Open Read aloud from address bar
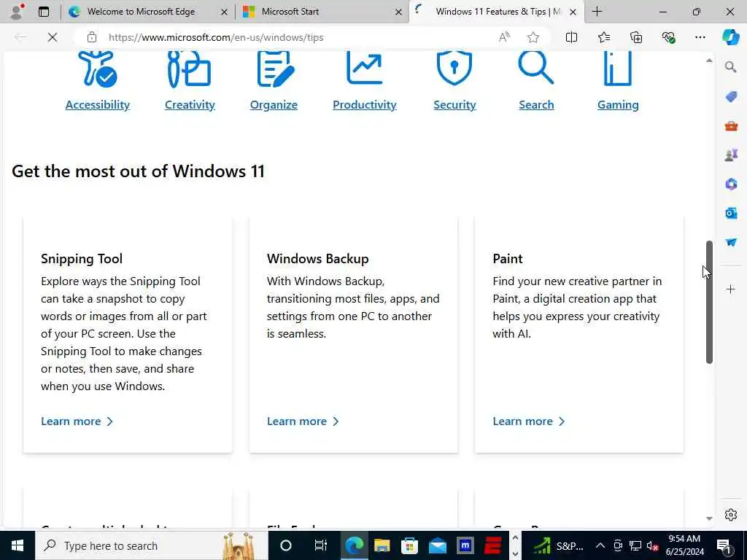This screenshot has width=747, height=560. [x=504, y=37]
